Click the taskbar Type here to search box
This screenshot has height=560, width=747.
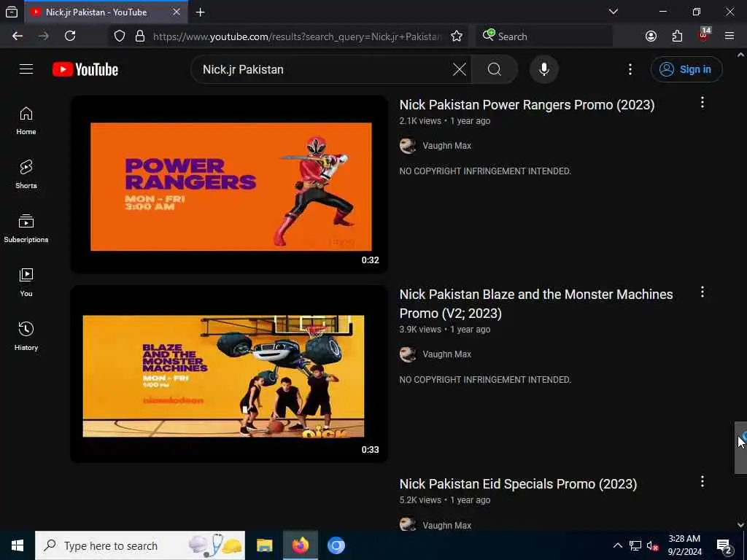pos(140,545)
